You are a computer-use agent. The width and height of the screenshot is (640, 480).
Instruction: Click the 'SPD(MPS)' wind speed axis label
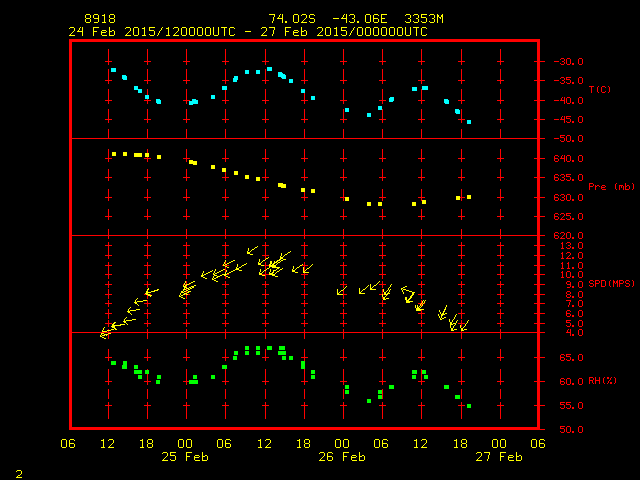click(x=611, y=283)
